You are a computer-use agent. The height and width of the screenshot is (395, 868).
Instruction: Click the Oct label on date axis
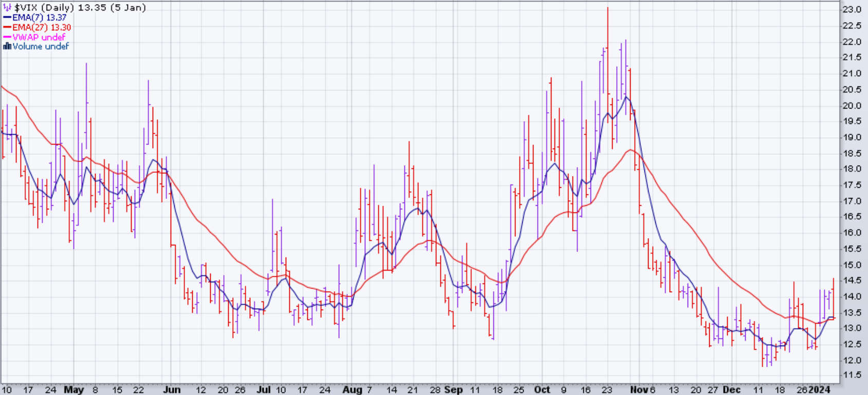point(542,389)
